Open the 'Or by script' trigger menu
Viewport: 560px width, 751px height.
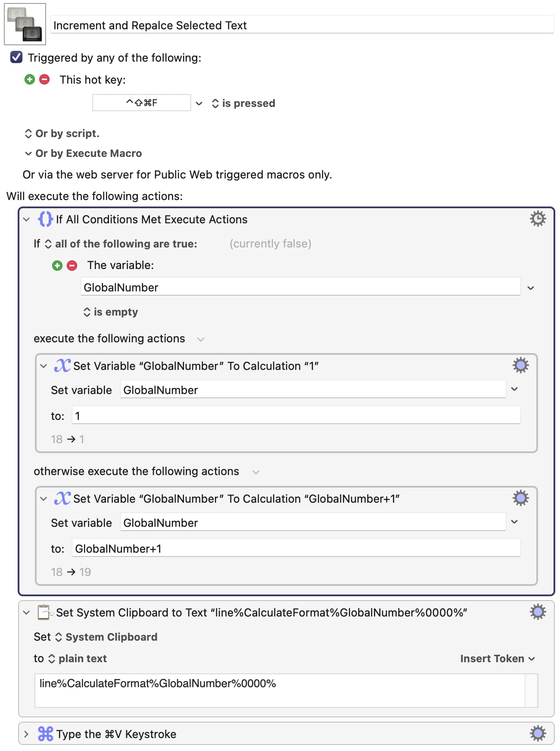click(62, 134)
